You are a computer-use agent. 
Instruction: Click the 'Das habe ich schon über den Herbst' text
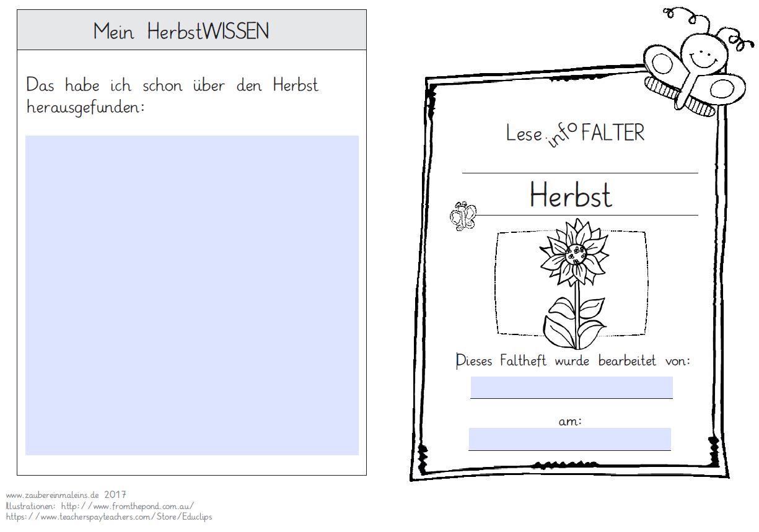point(172,85)
